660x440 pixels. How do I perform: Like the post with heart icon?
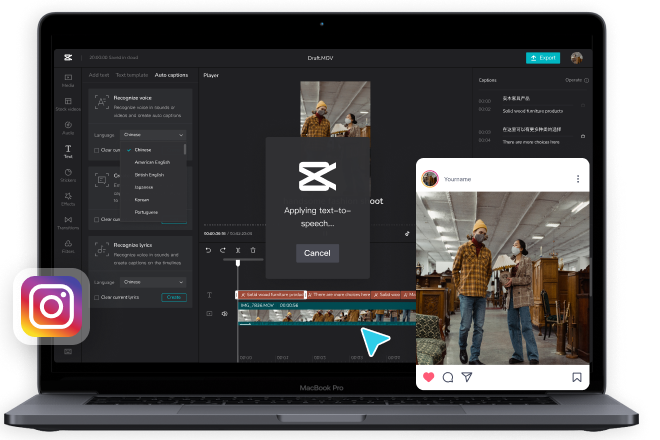pos(429,377)
